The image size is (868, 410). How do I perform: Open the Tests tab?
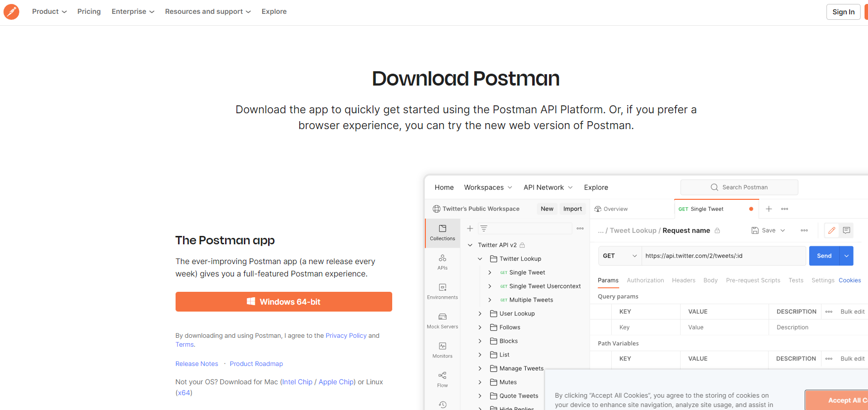[796, 280]
